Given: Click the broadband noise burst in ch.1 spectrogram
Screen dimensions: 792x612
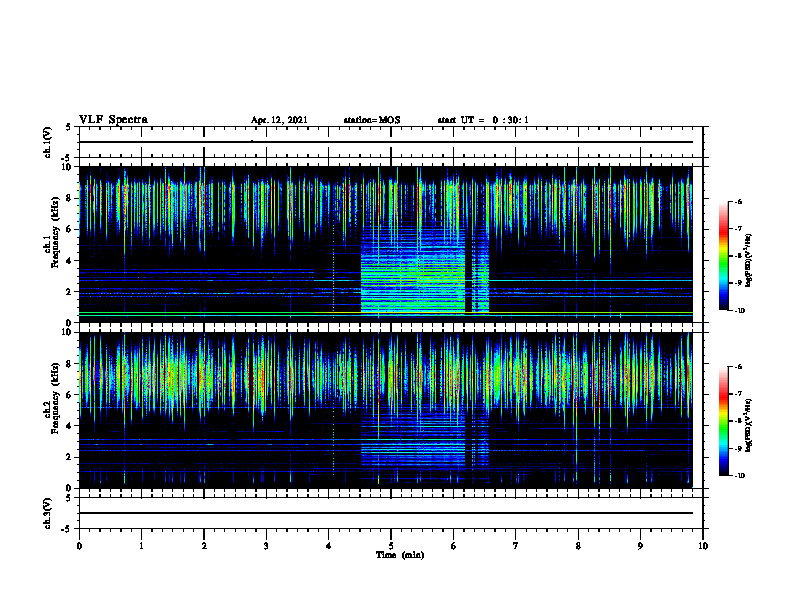Looking at the screenshot, I should 413,270.
